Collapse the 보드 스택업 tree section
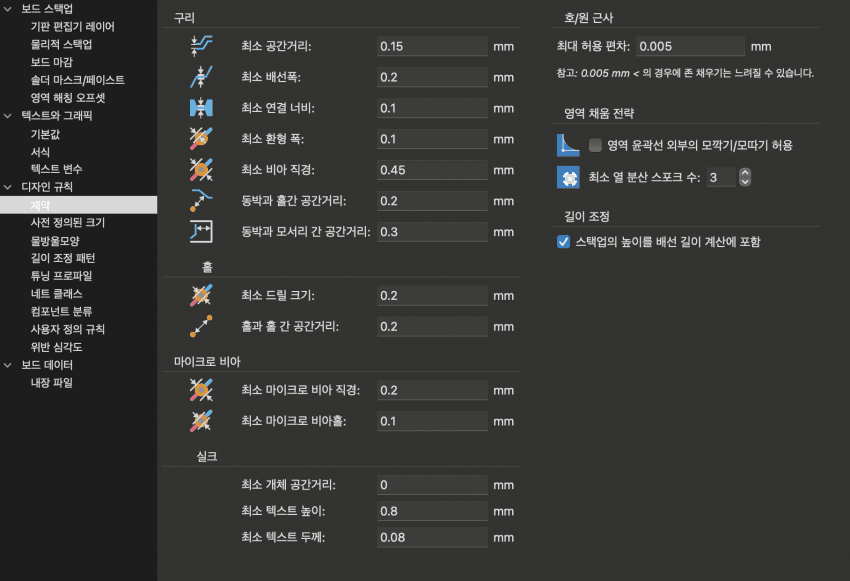The height and width of the screenshot is (581, 850). pos(8,9)
